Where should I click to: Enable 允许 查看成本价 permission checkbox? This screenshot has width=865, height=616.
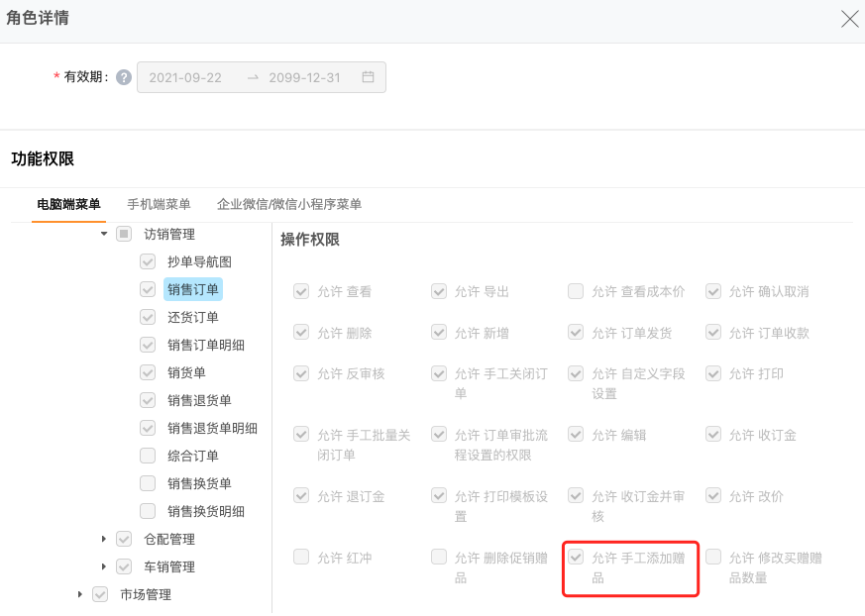(576, 291)
